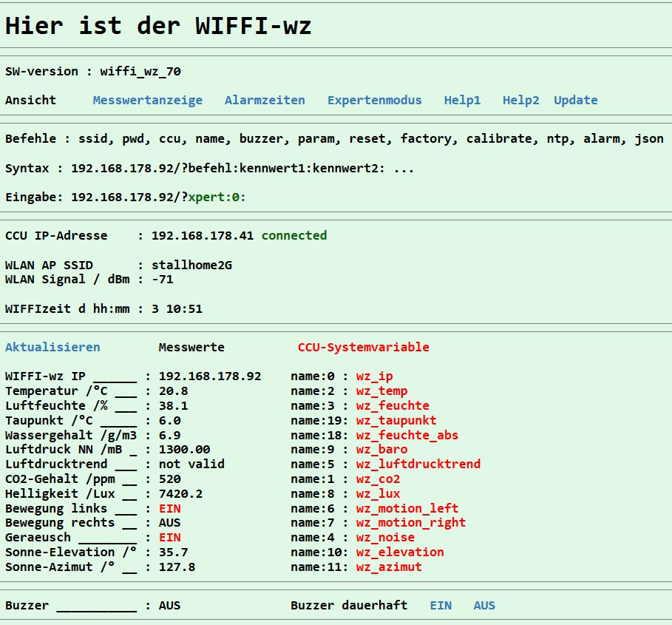Click the Sonne-Azimut value 127.8

pos(177,567)
